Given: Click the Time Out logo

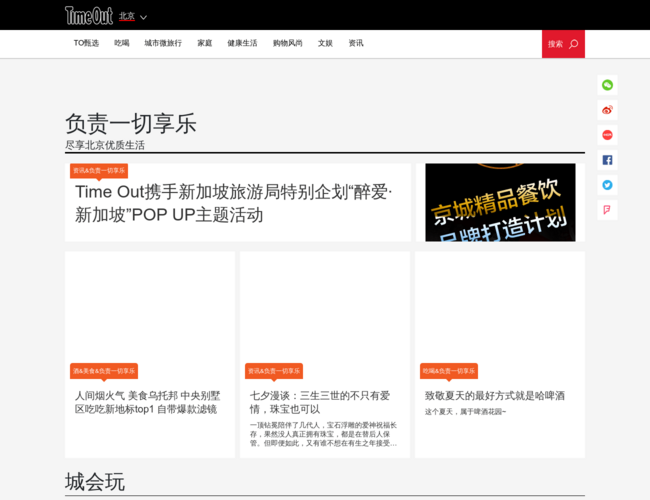Looking at the screenshot, I should click(88, 16).
